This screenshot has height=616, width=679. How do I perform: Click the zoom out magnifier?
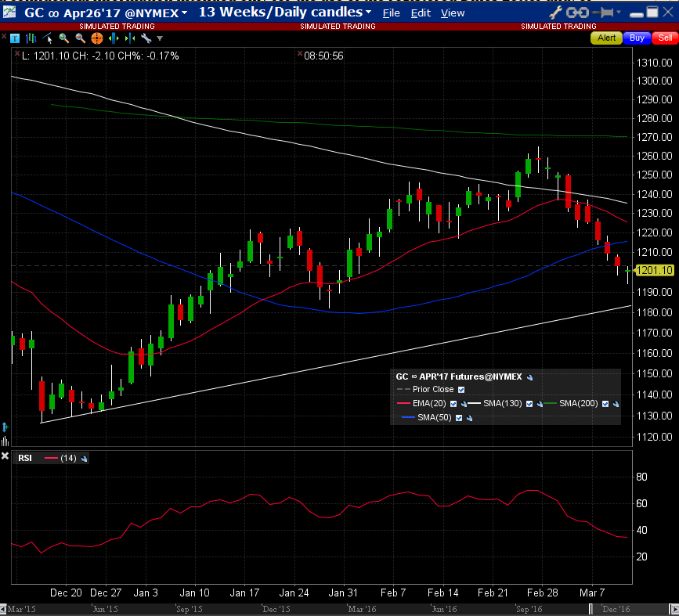80,38
